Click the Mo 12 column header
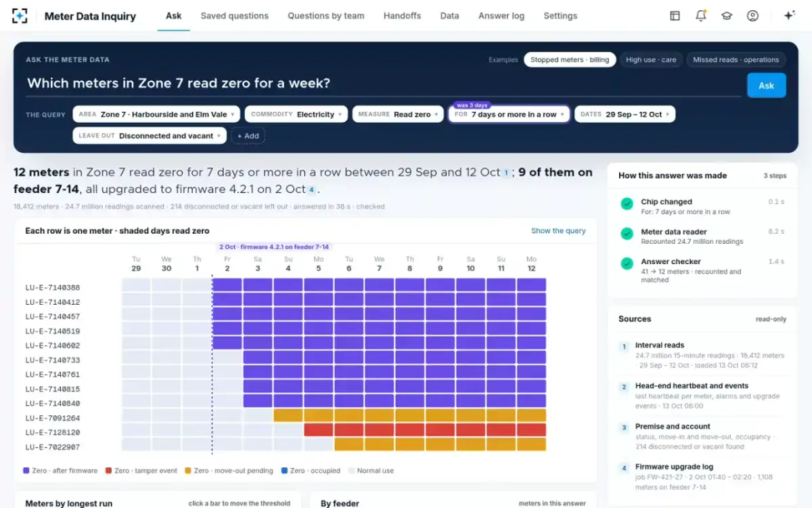This screenshot has width=812, height=508. pos(531,263)
